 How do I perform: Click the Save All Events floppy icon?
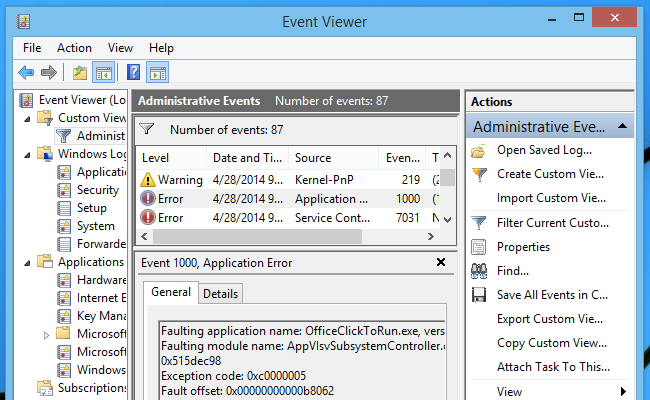(479, 295)
